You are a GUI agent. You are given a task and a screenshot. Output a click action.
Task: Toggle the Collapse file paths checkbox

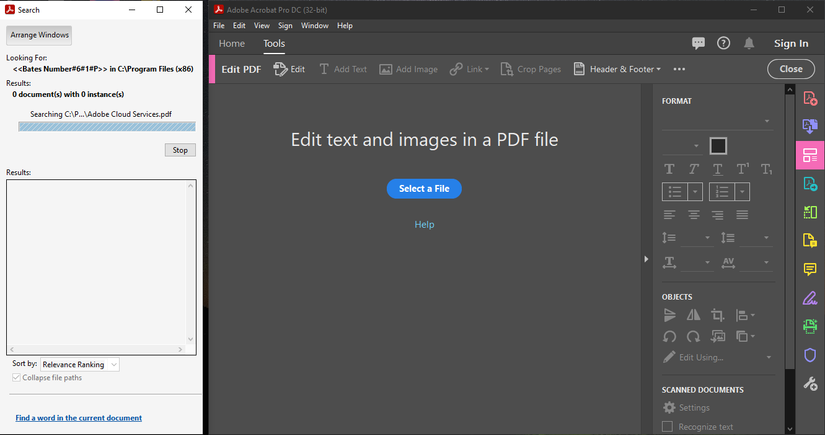pos(17,378)
